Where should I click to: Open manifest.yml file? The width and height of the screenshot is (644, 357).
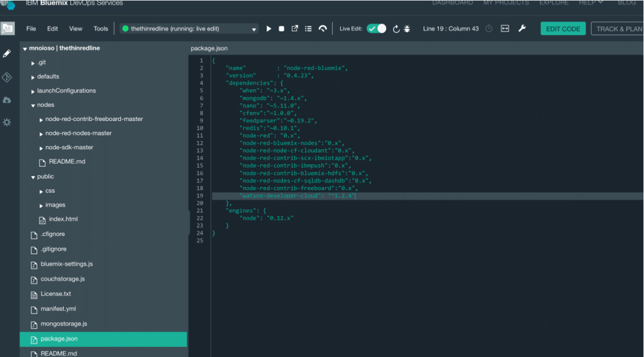pos(58,309)
